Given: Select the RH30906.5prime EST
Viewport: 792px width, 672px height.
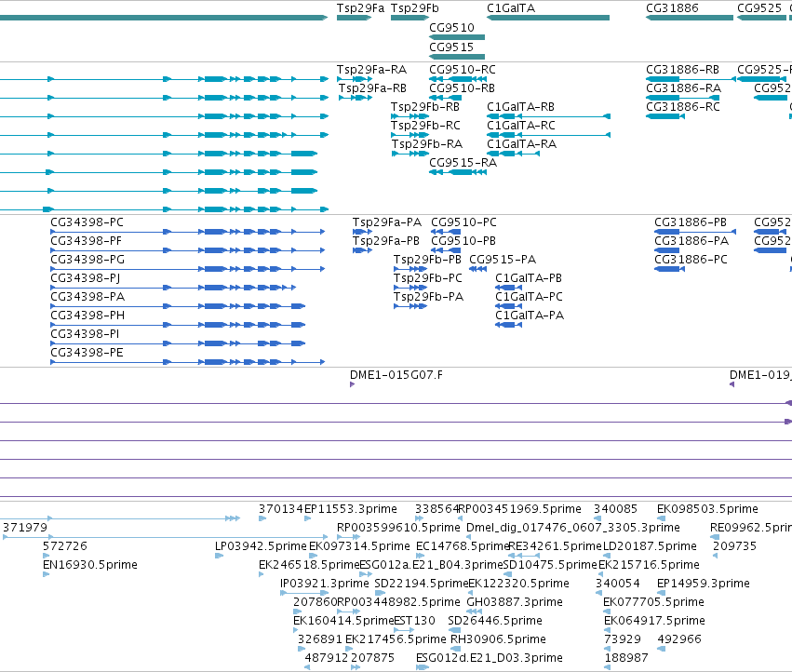Looking at the screenshot, I should pyautogui.click(x=456, y=650).
